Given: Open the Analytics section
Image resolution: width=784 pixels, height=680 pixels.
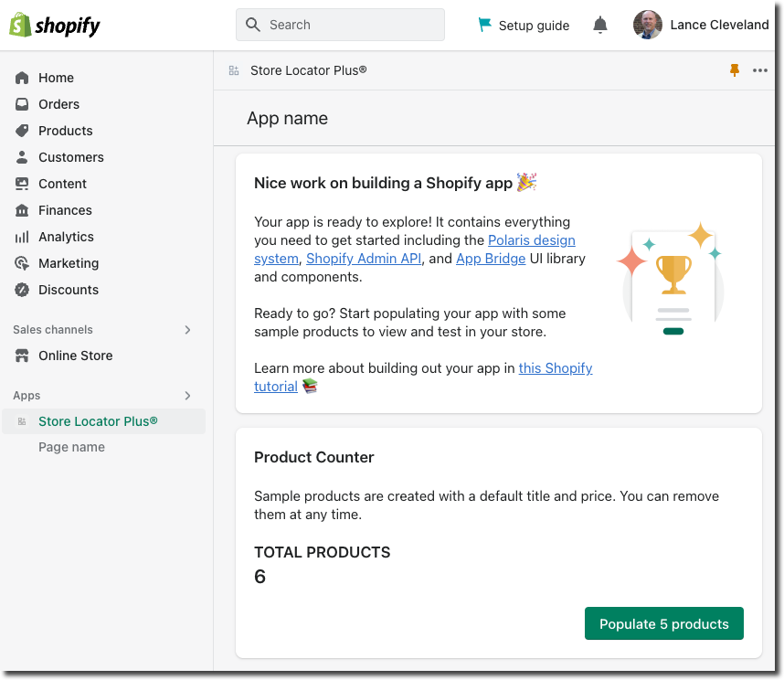Looking at the screenshot, I should [65, 237].
